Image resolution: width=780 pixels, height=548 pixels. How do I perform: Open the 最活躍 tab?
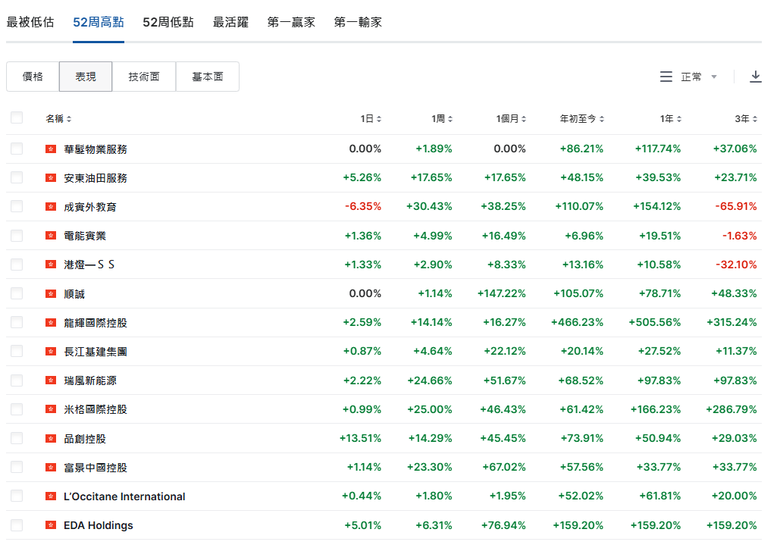pyautogui.click(x=230, y=22)
